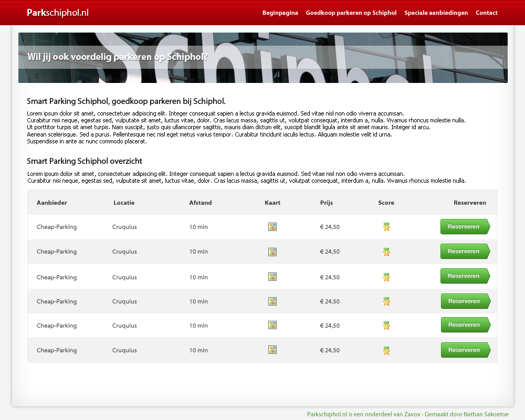Open the map icon in the fourth table row

pos(272,301)
